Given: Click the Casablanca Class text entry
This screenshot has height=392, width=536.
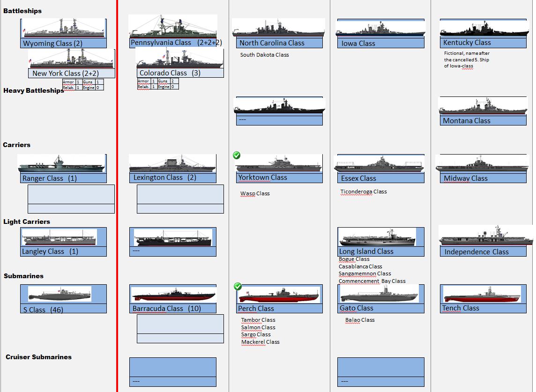Looking at the screenshot, I should pos(360,266).
